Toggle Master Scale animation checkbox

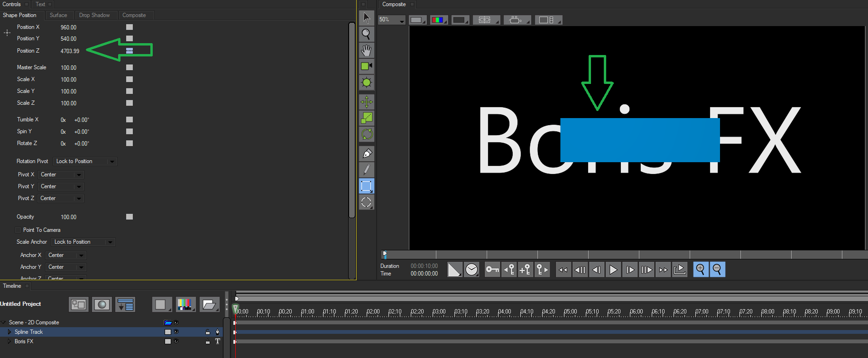tap(129, 67)
